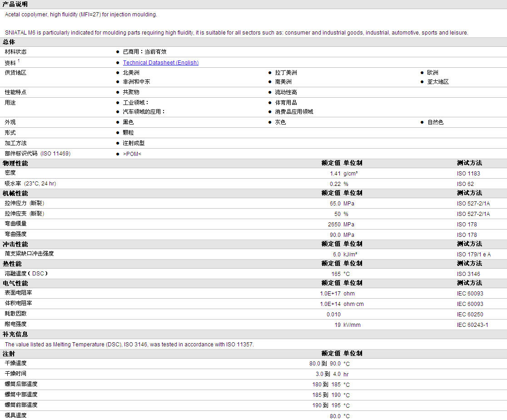Select the 注射成型 processing method
The image size is (507, 420).
point(134,143)
